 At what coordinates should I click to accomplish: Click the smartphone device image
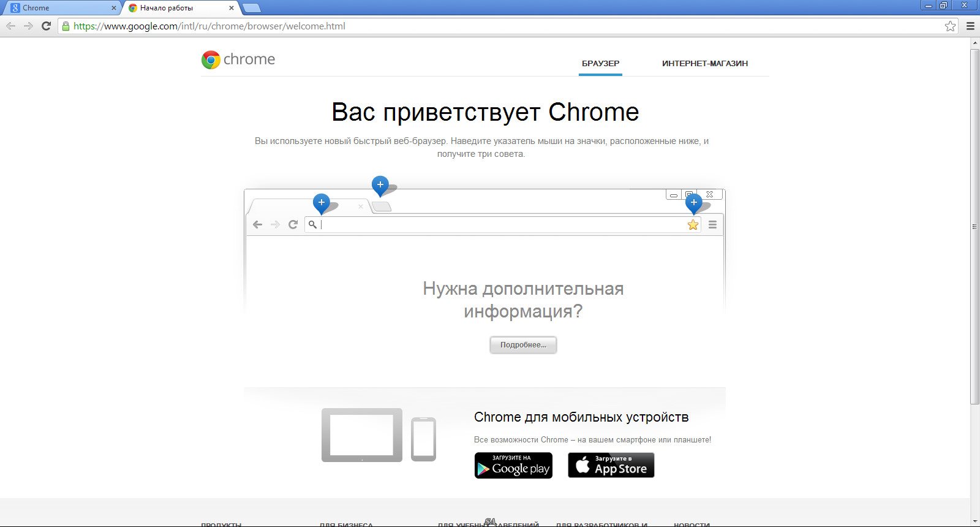pyautogui.click(x=423, y=439)
